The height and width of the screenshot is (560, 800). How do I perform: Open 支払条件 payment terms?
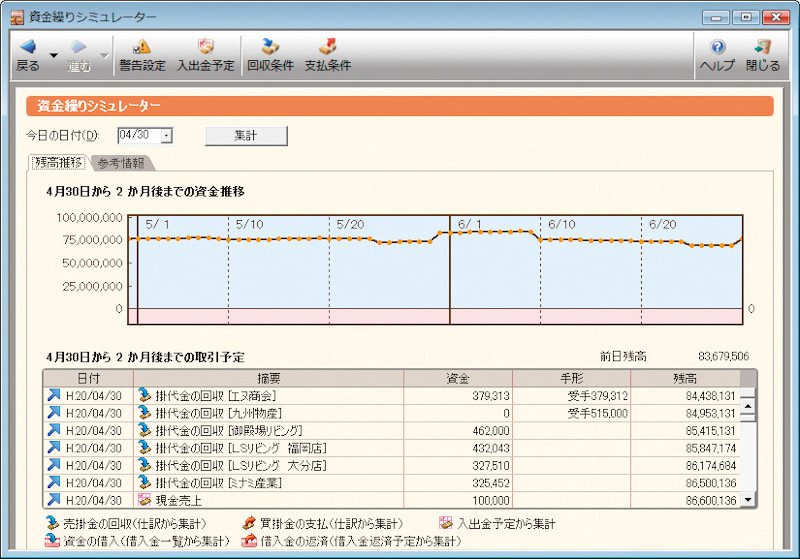click(x=328, y=55)
